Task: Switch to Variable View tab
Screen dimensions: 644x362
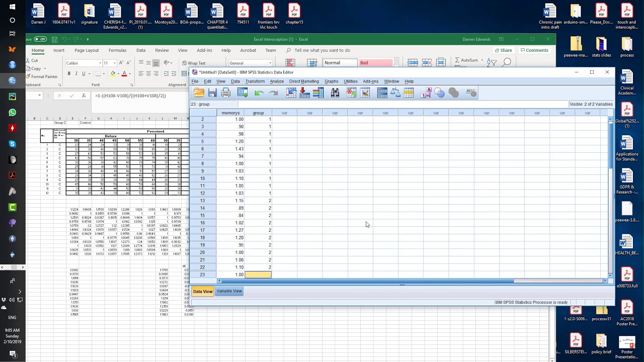Action: click(x=229, y=291)
